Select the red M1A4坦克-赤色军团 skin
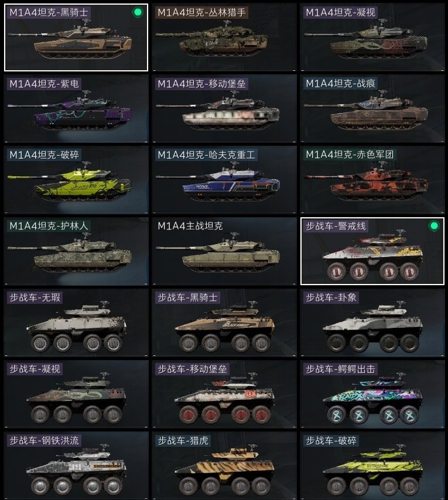Screen dimensions: 448x500 (x=372, y=180)
